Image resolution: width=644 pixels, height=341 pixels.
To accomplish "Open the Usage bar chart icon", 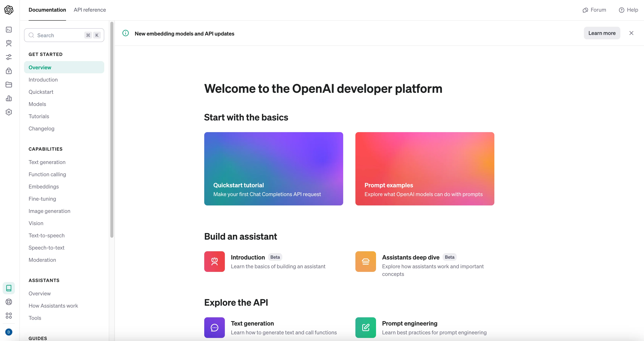I will click(9, 98).
